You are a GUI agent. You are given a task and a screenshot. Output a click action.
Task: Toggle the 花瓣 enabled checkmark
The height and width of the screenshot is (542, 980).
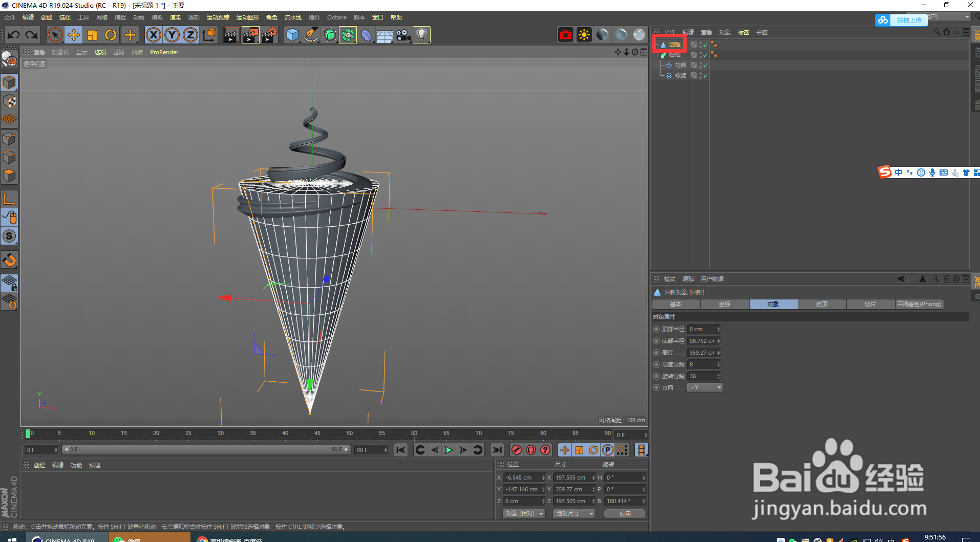click(x=706, y=65)
